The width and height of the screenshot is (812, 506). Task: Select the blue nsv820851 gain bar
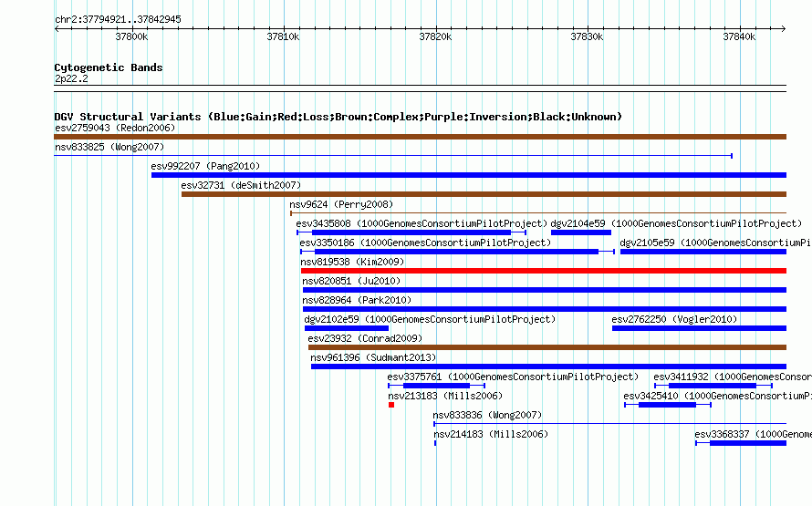tap(545, 290)
